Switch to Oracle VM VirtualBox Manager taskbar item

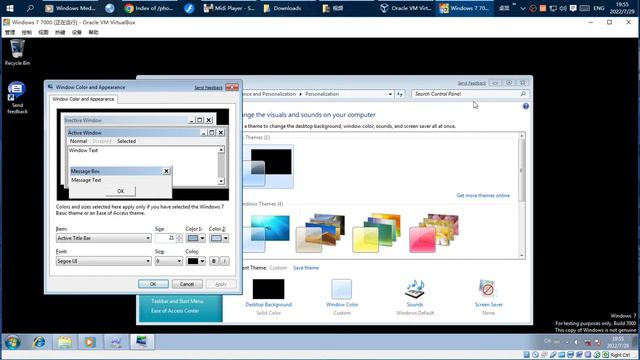(x=406, y=8)
